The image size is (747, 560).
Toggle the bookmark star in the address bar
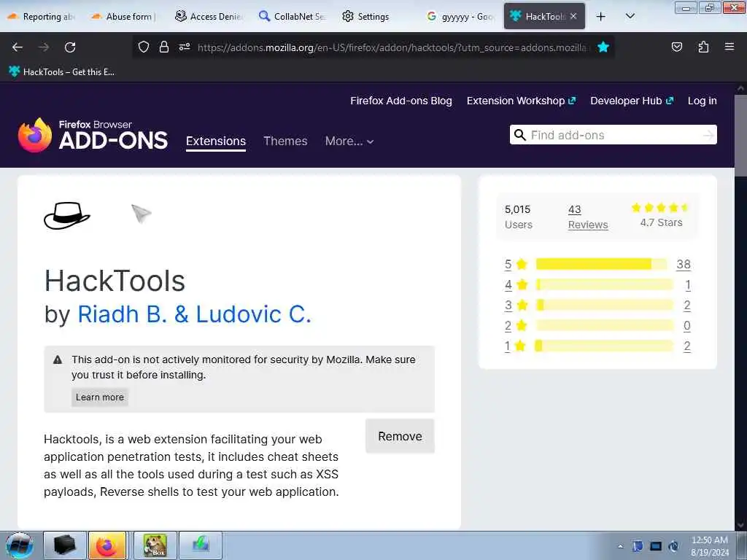click(x=603, y=47)
